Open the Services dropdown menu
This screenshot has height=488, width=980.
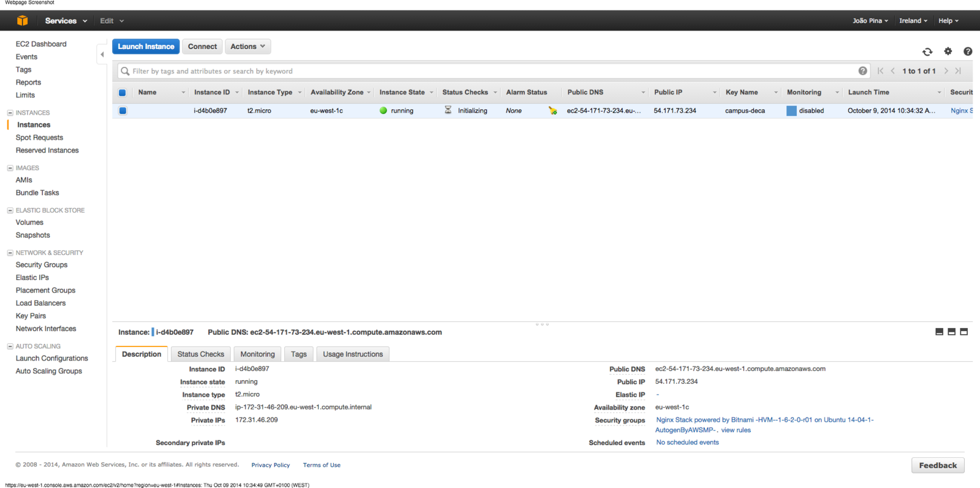pyautogui.click(x=66, y=21)
